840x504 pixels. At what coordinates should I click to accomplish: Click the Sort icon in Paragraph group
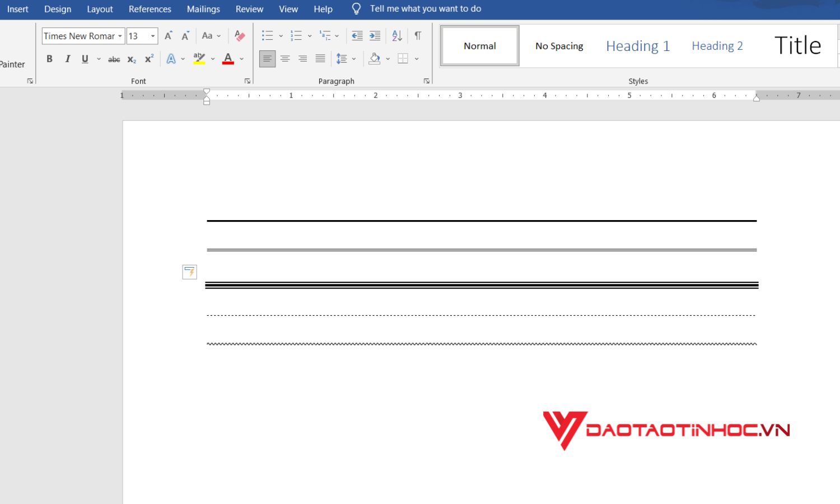click(396, 35)
